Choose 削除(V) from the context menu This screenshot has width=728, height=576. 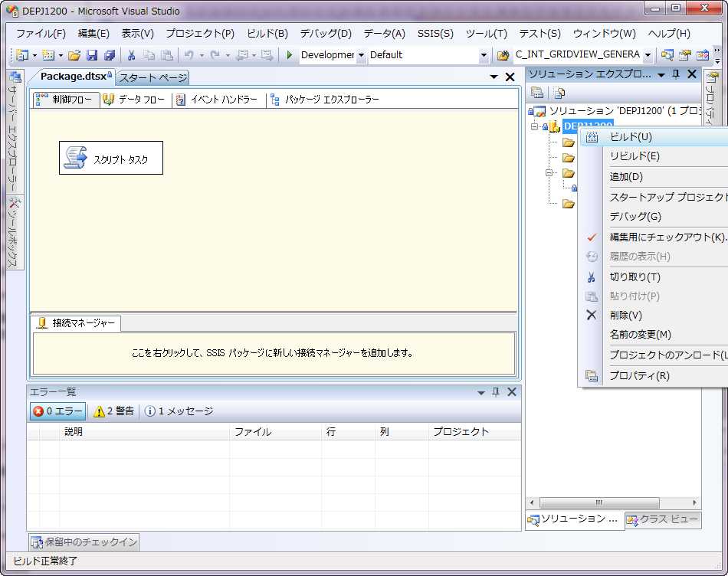[x=654, y=315]
